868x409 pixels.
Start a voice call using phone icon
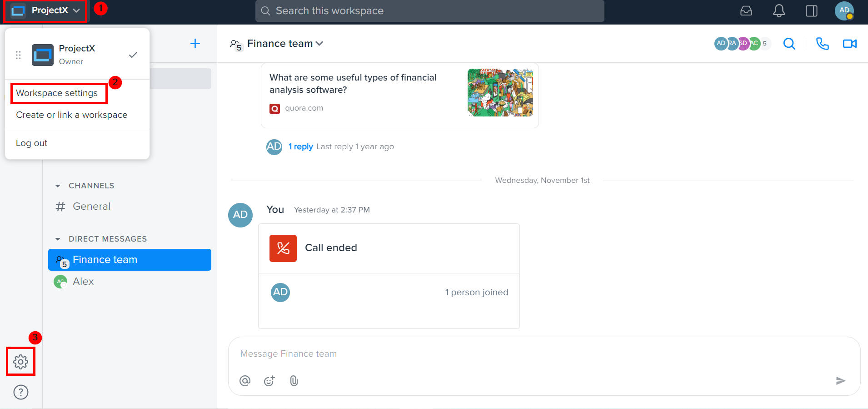pyautogui.click(x=822, y=44)
